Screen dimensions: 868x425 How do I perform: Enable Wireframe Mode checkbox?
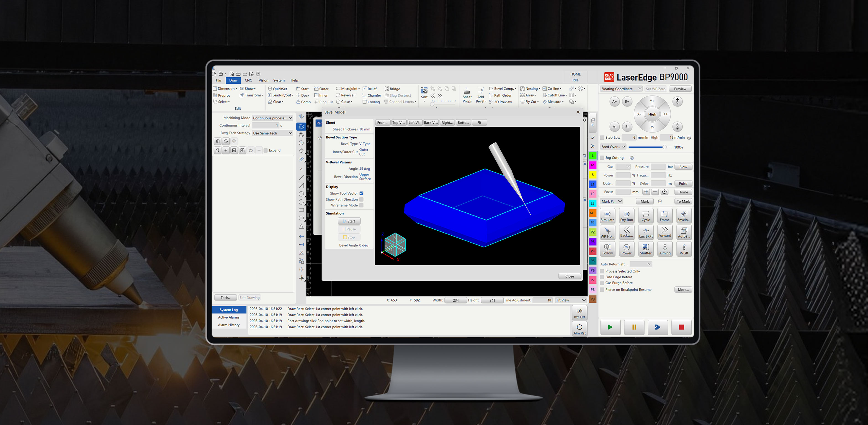[361, 205]
